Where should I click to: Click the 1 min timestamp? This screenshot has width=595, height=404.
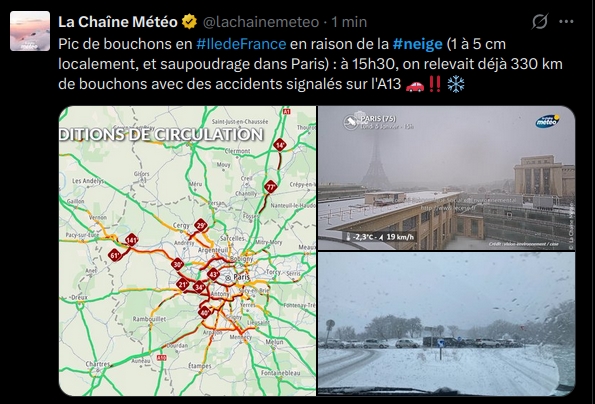coord(349,22)
